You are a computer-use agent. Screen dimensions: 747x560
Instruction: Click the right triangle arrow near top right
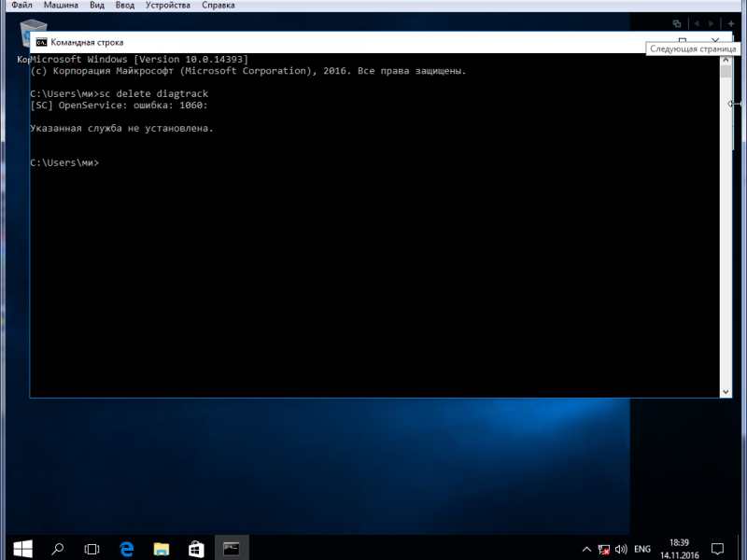point(712,23)
